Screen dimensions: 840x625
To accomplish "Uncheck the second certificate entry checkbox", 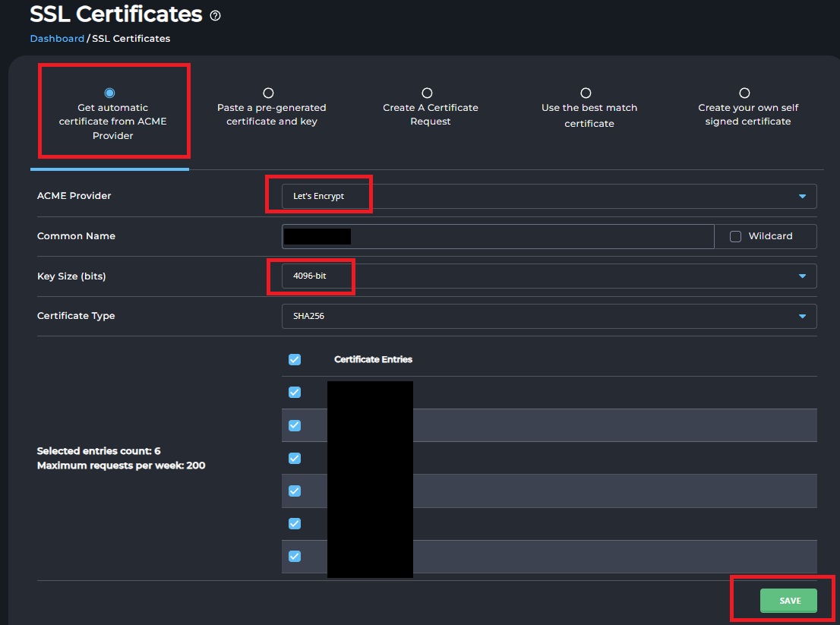I will pos(295,425).
